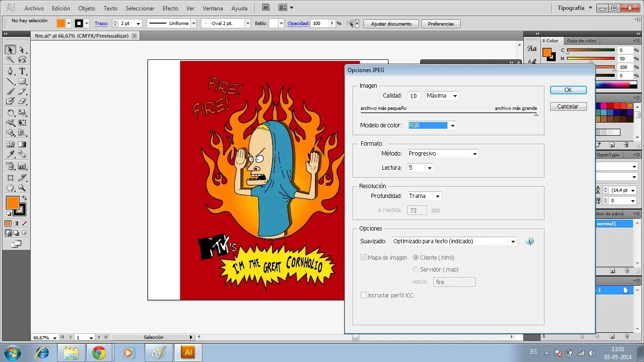Screen dimensions: 644x362
Task: Click the Calidad value field showing 10
Action: point(414,96)
